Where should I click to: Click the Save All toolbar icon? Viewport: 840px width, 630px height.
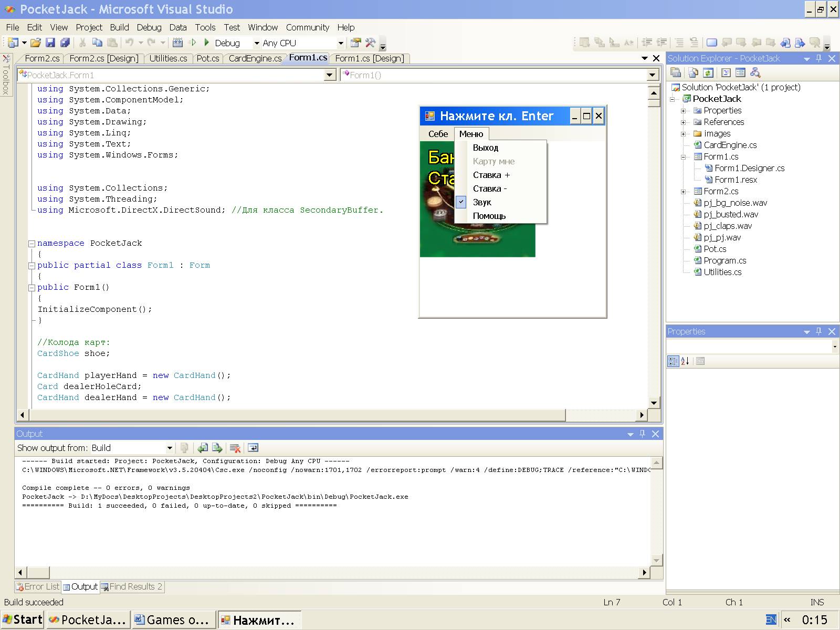pos(65,43)
